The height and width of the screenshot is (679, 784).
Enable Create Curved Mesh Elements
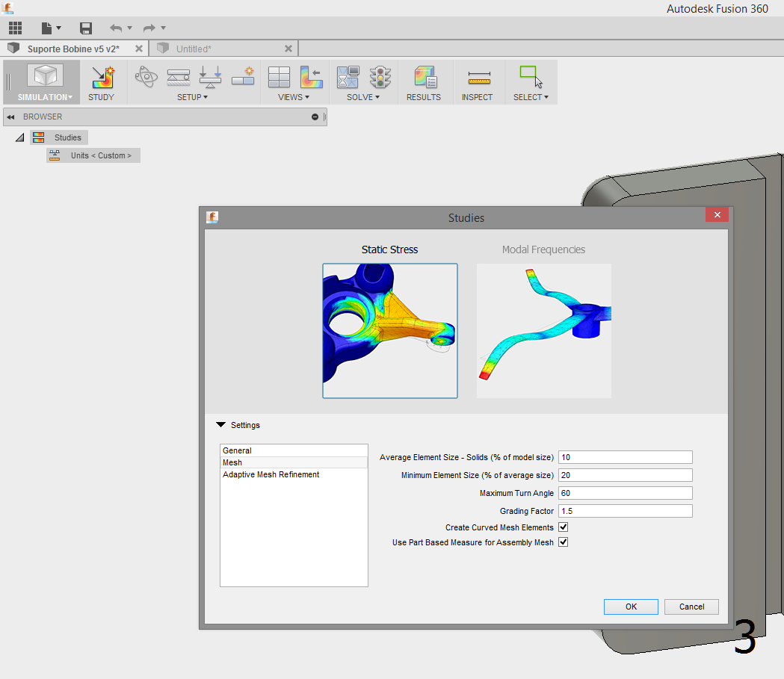pyautogui.click(x=563, y=527)
